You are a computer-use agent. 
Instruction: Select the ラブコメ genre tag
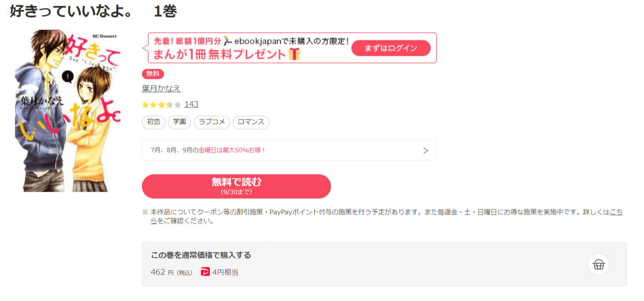(x=212, y=122)
